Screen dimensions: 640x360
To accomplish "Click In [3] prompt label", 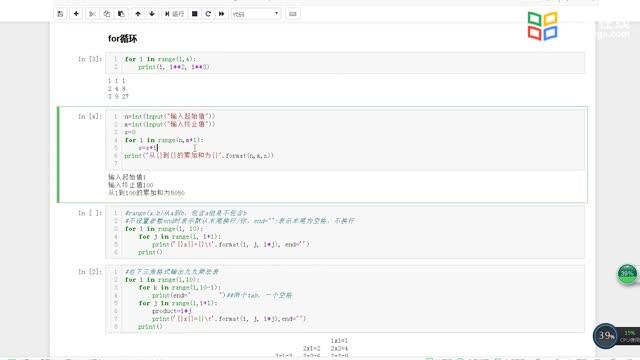I will 90,59.
